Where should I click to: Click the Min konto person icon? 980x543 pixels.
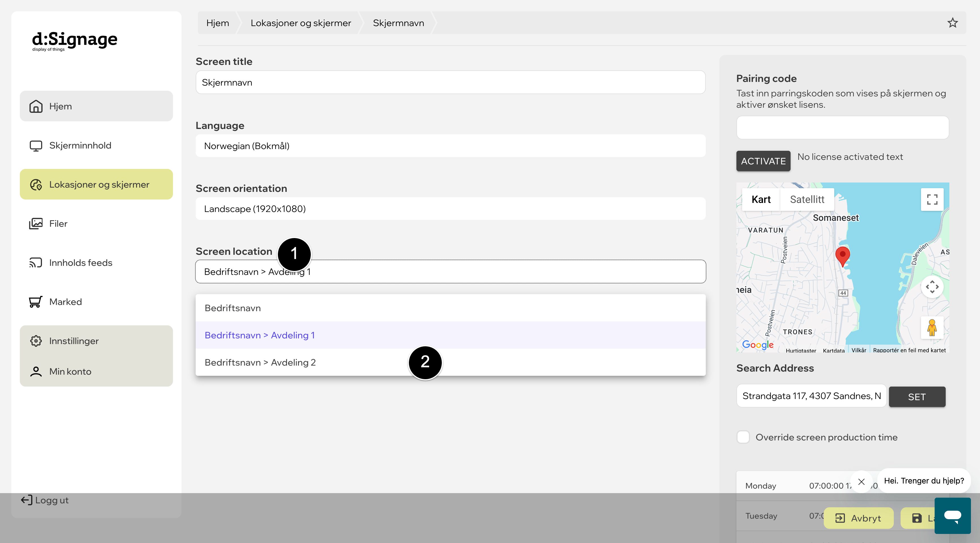36,372
